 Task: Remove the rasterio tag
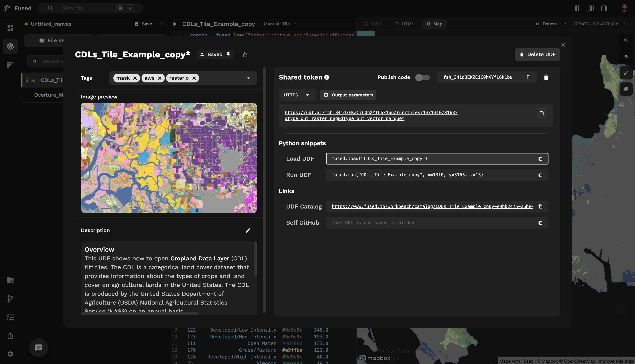(194, 78)
